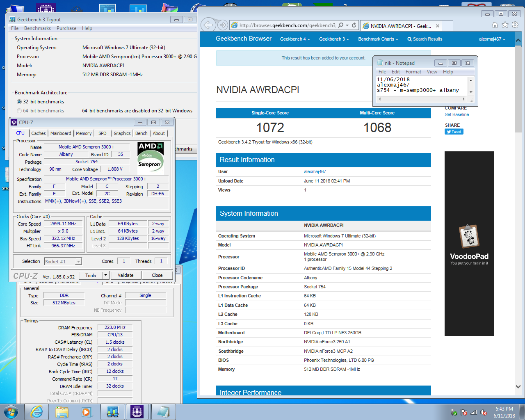
Task: Expand the Geekbench 4 navbar dropdown
Action: coord(295,39)
